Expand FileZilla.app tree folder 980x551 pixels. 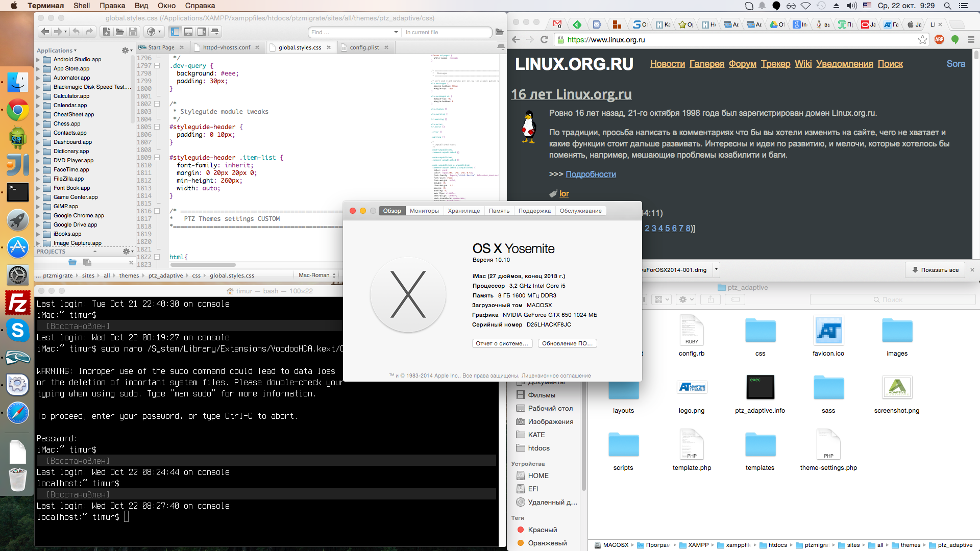click(x=38, y=179)
